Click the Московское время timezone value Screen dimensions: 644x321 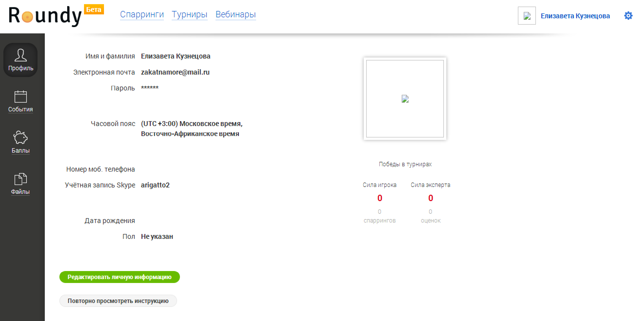192,129
